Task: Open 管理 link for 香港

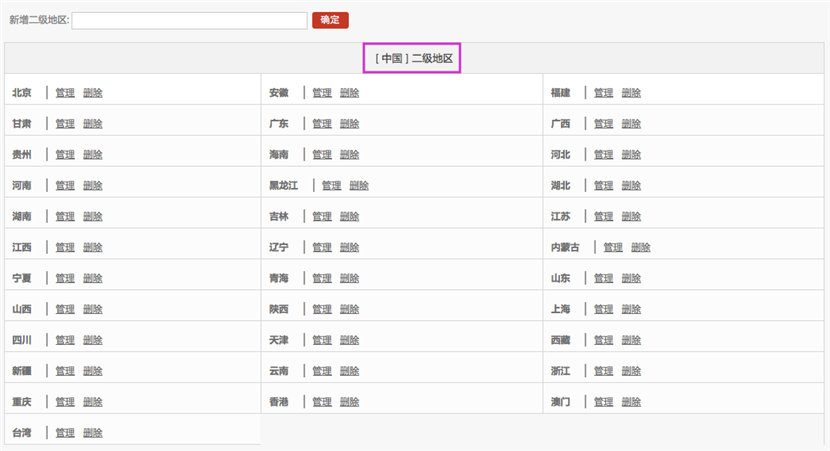Action: 322,402
